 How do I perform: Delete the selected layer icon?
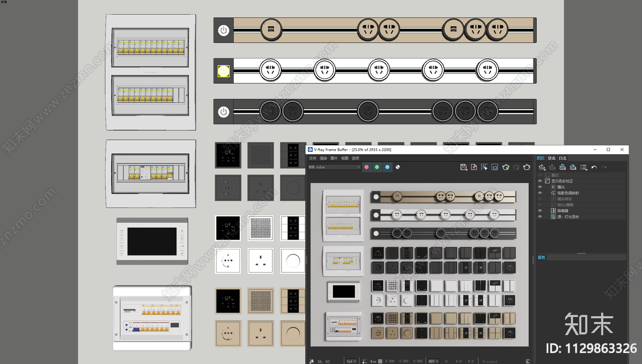(552, 167)
